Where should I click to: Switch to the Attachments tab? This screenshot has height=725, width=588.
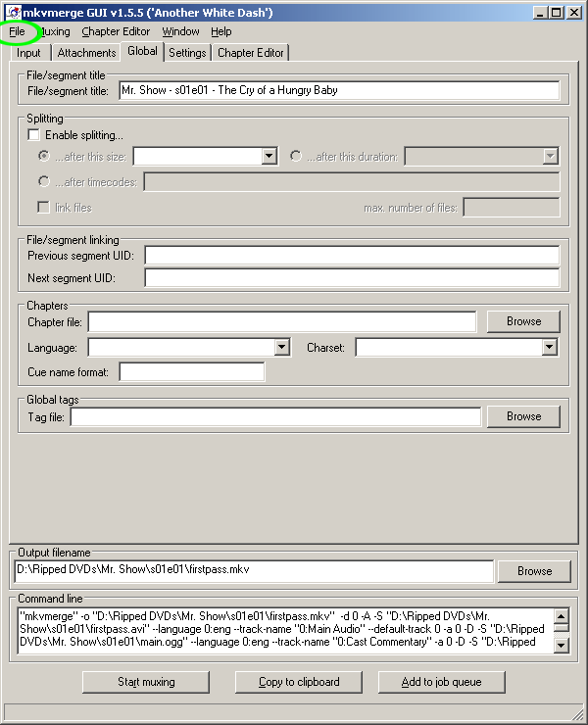tap(86, 53)
